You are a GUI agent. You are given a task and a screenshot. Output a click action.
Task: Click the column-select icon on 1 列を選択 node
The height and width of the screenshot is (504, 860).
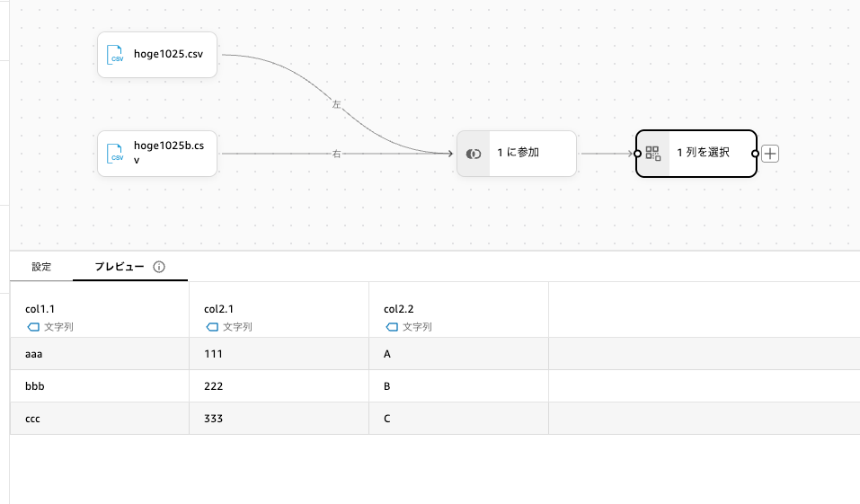coord(653,154)
